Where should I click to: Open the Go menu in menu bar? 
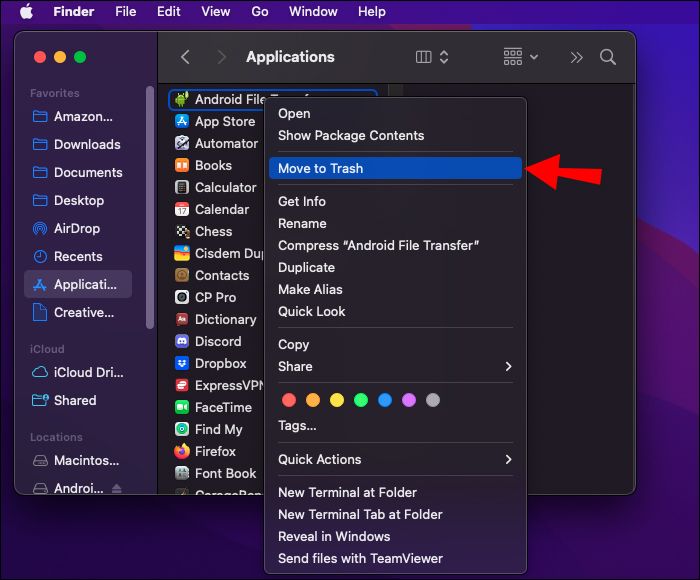click(260, 12)
